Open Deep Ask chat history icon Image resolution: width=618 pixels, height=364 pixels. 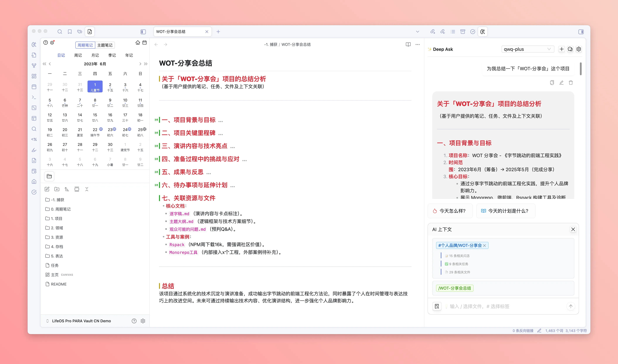pyautogui.click(x=570, y=49)
